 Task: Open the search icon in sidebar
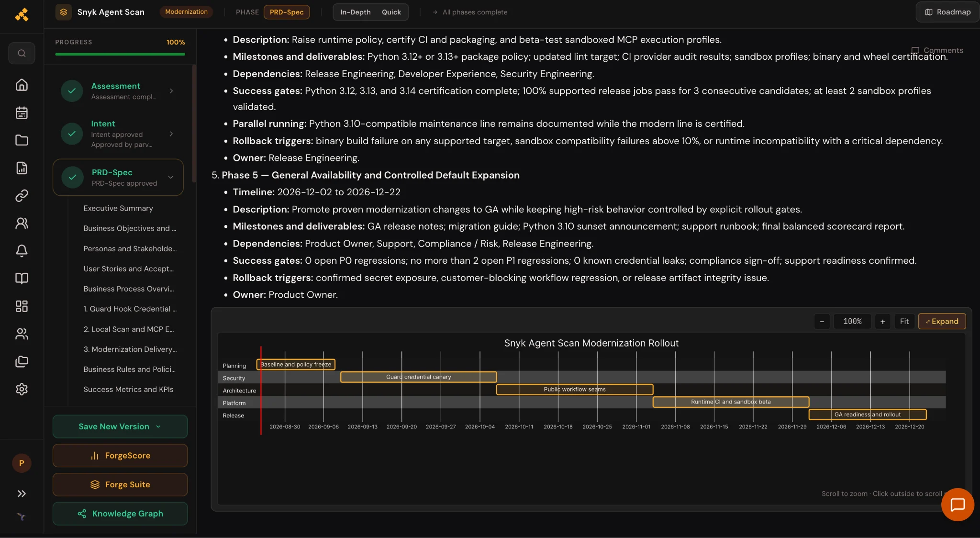tap(22, 53)
